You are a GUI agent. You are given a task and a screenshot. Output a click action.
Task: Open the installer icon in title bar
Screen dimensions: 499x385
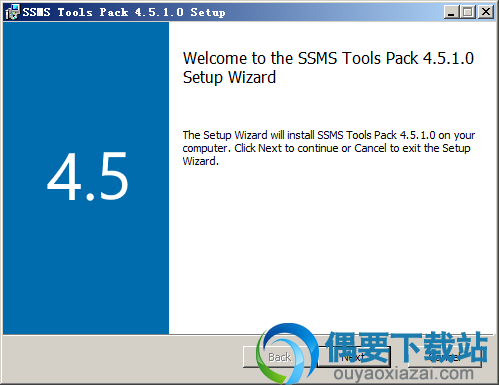tap(12, 12)
